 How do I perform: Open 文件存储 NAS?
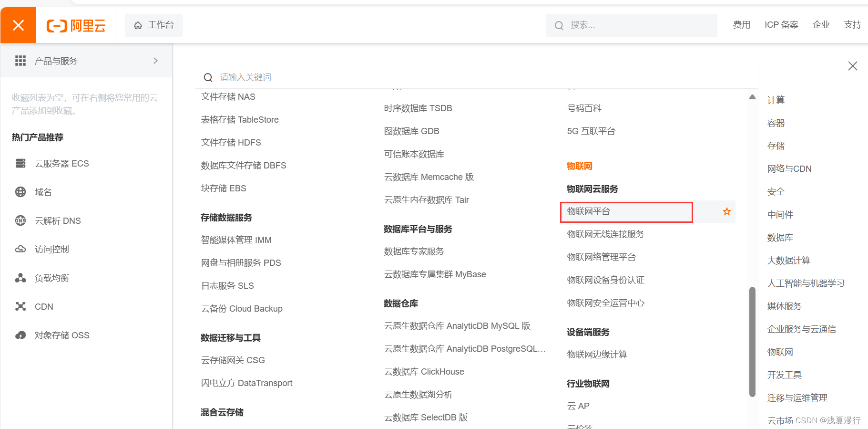coord(228,96)
